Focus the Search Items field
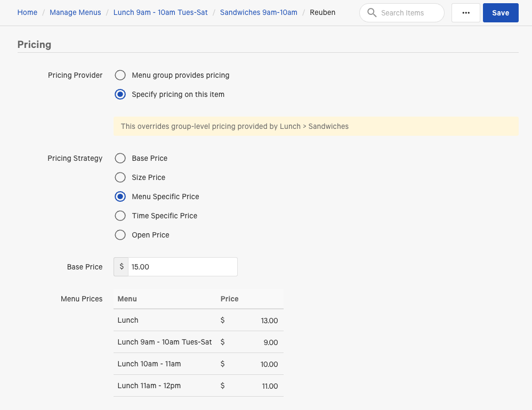 409,13
